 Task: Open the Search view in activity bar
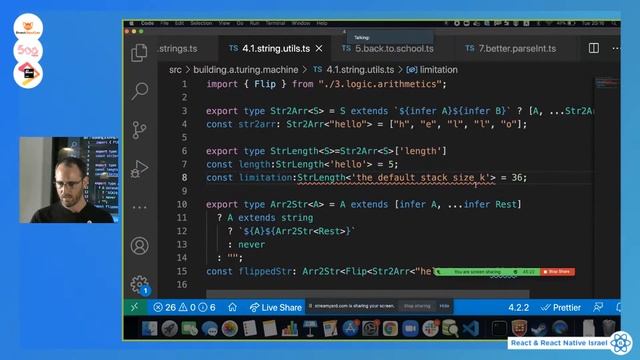[140, 91]
